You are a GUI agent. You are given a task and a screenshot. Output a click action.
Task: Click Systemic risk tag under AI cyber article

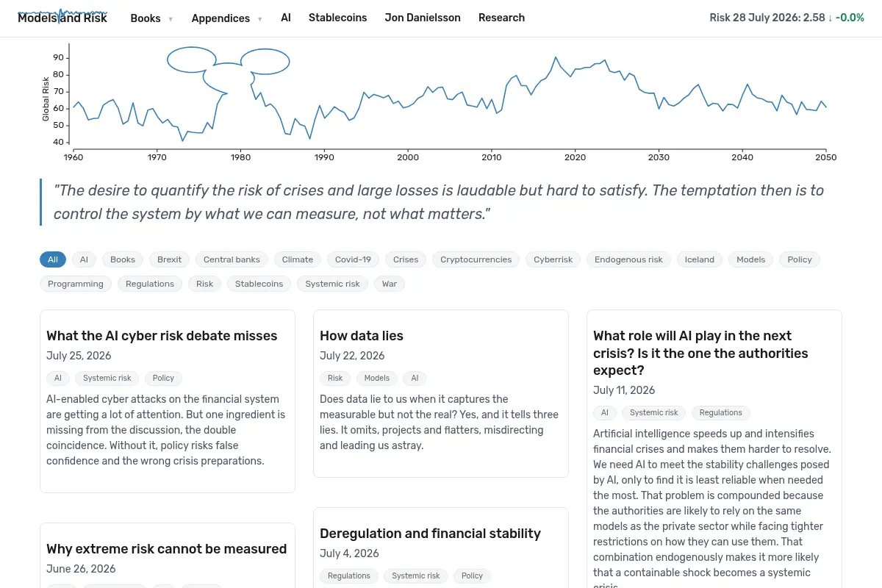pos(107,379)
